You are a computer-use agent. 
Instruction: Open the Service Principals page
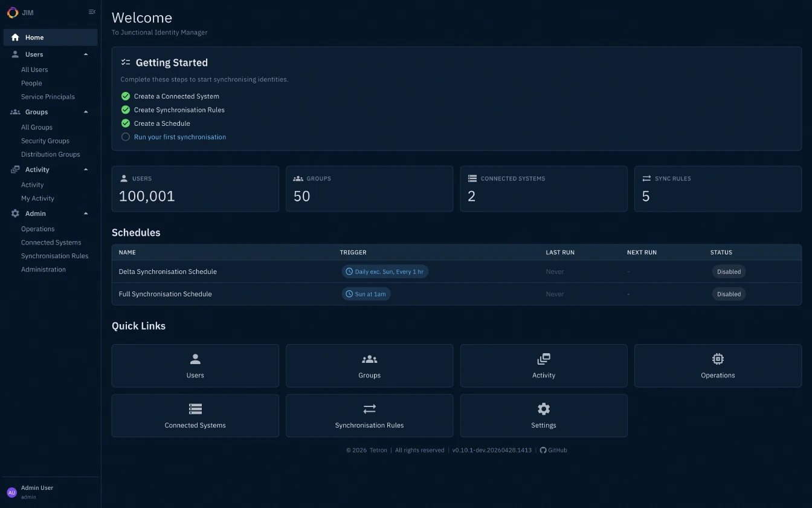coord(48,96)
